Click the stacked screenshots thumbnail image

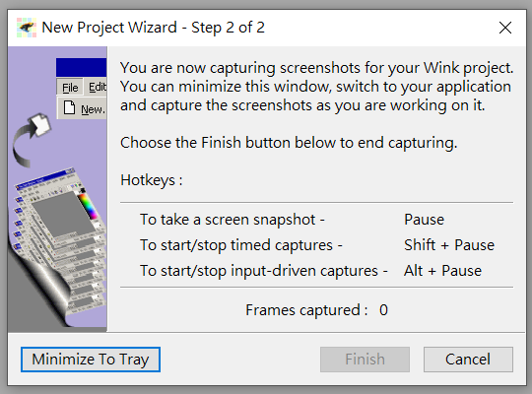[60, 239]
